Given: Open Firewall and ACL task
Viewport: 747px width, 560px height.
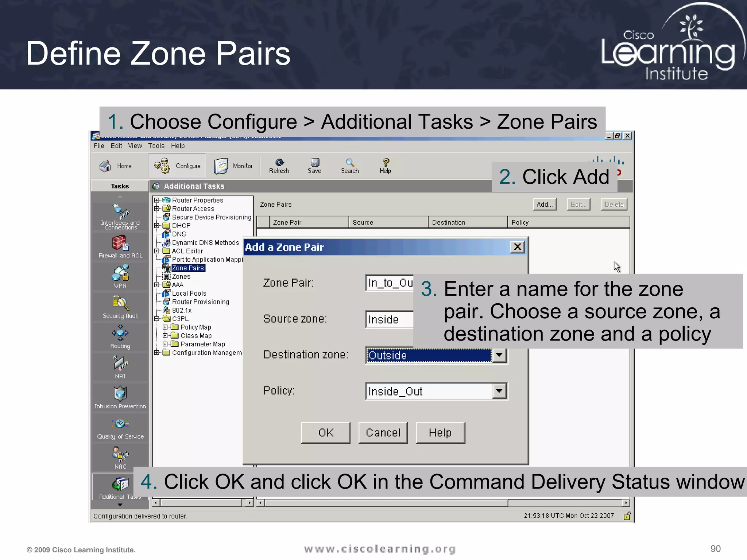Looking at the screenshot, I should [120, 247].
